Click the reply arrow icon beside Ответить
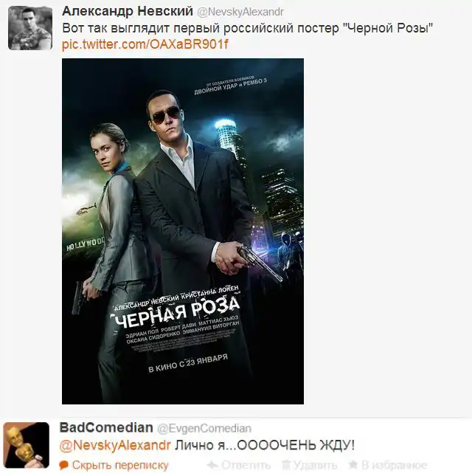This screenshot has height=476, width=472. pos(212,465)
